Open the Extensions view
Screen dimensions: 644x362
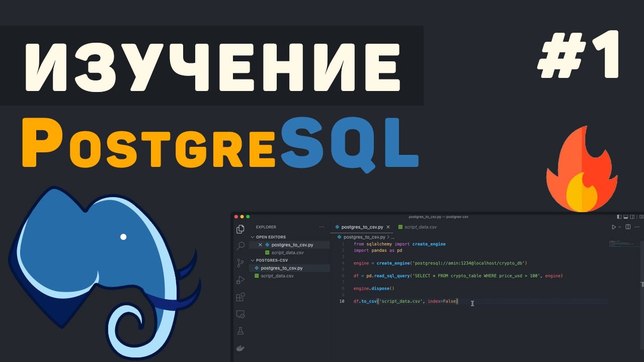click(240, 297)
